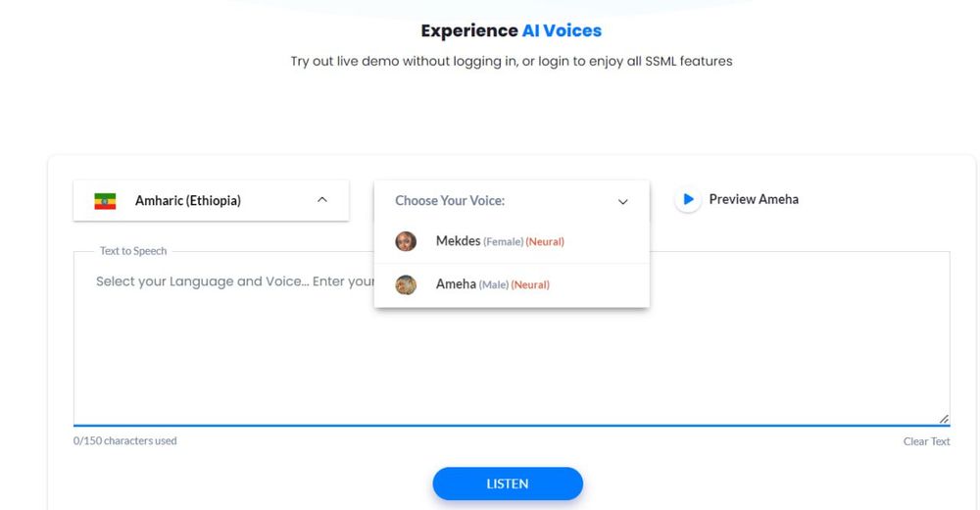Click the Ethiopian flag icon
Viewport: 980px width, 510px height.
point(105,201)
